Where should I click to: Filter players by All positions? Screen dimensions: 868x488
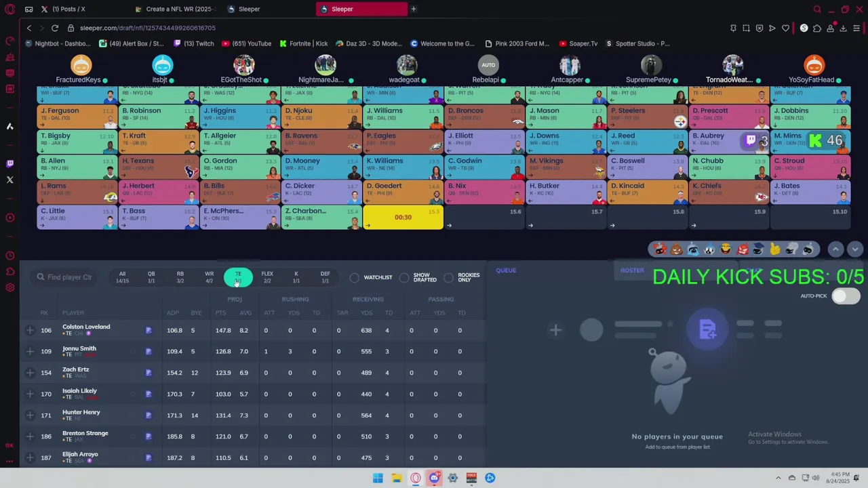click(x=122, y=277)
